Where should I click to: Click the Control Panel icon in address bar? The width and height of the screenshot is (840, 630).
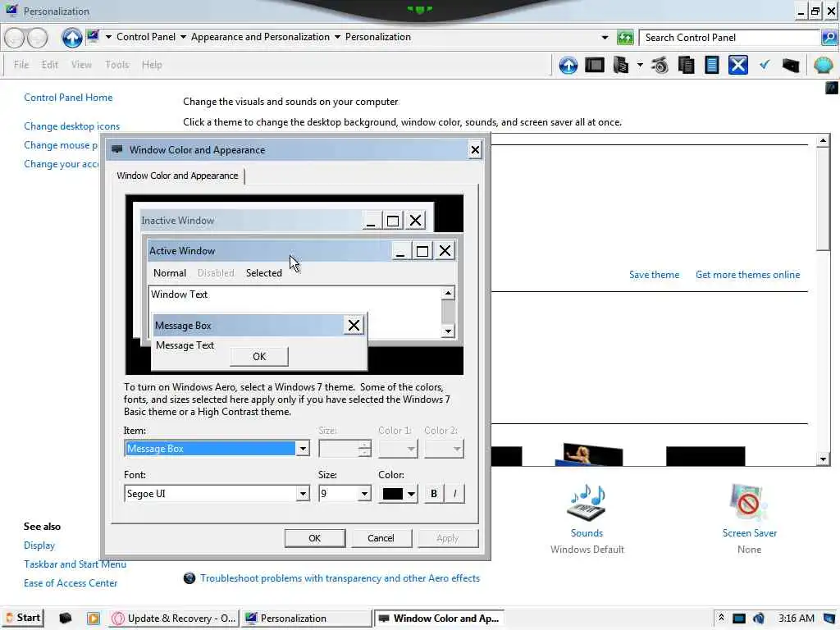coord(94,36)
